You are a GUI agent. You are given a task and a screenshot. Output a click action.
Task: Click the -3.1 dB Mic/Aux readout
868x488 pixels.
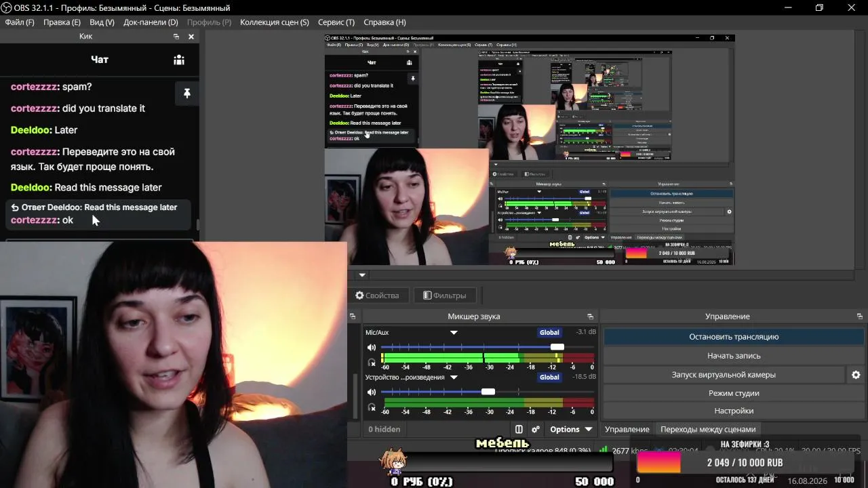[585, 332]
